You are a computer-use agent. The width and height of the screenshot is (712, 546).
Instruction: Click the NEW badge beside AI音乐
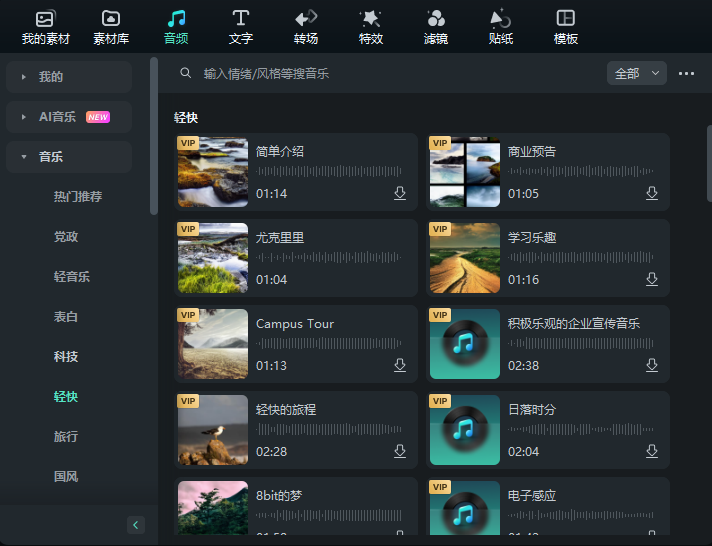98,117
